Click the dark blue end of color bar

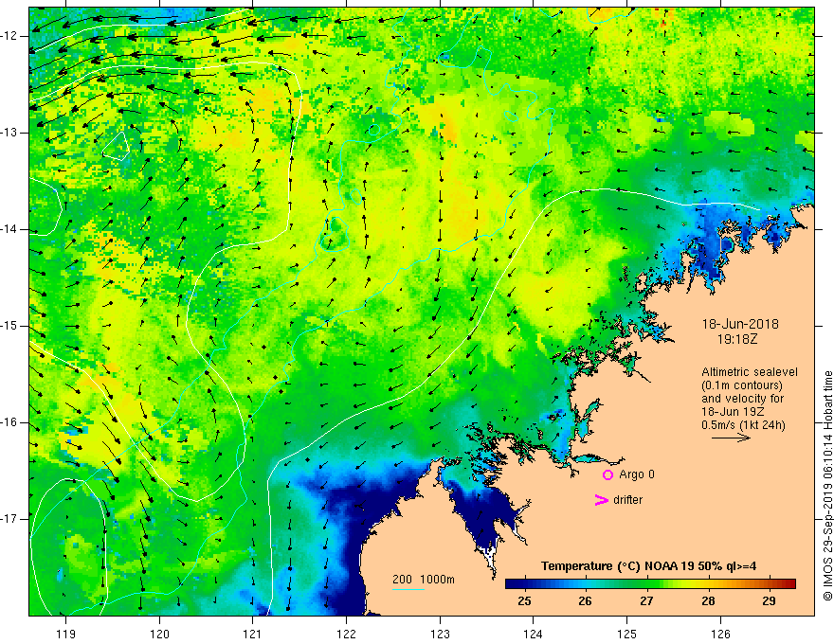point(514,583)
